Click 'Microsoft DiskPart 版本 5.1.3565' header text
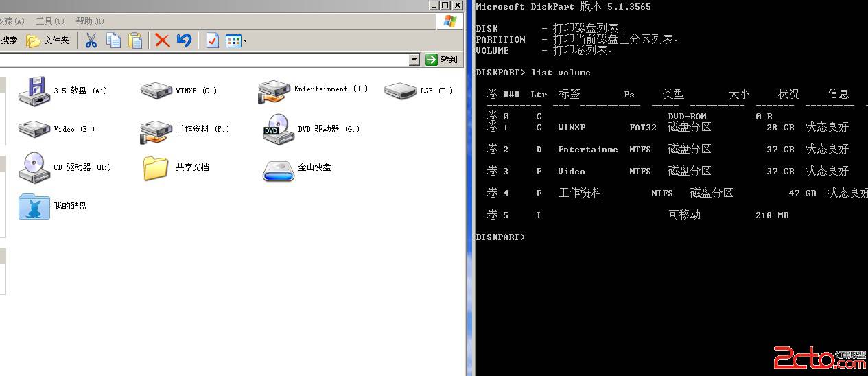The width and height of the screenshot is (868, 376). (x=563, y=7)
